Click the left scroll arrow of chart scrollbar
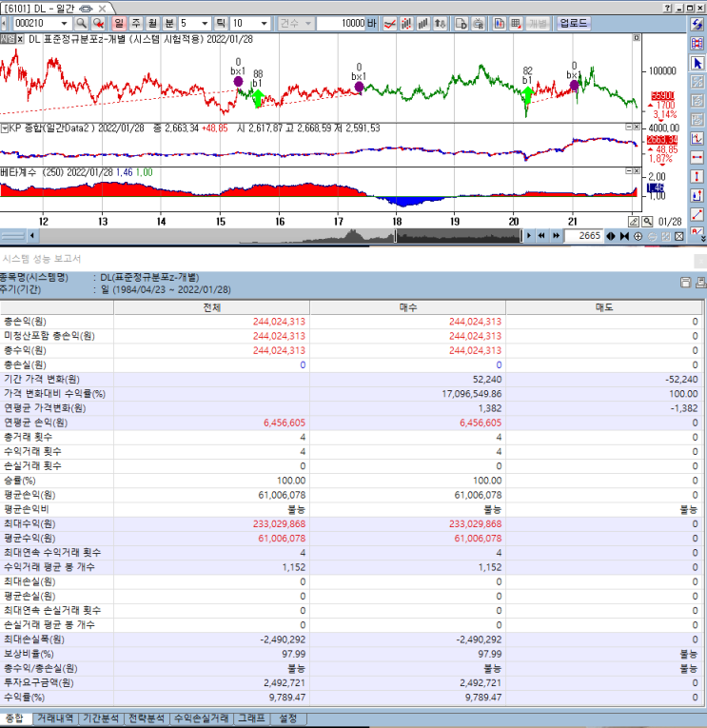The height and width of the screenshot is (728, 707). [x=32, y=236]
